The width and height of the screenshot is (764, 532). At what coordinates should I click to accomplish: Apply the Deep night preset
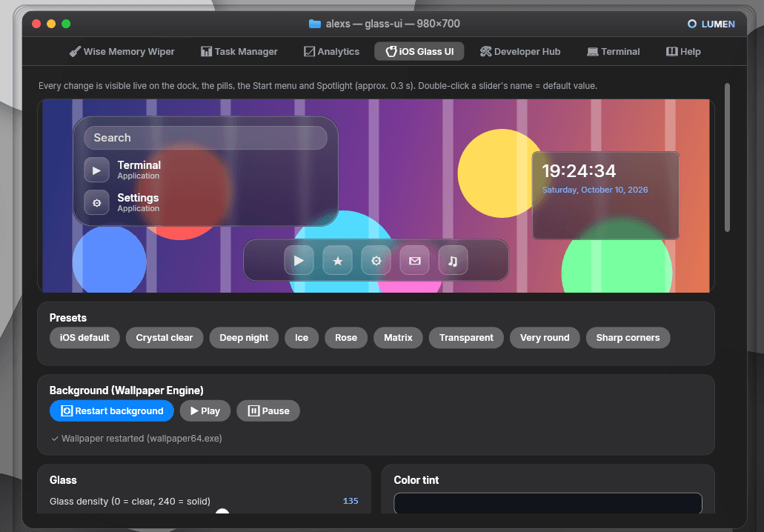(x=244, y=338)
